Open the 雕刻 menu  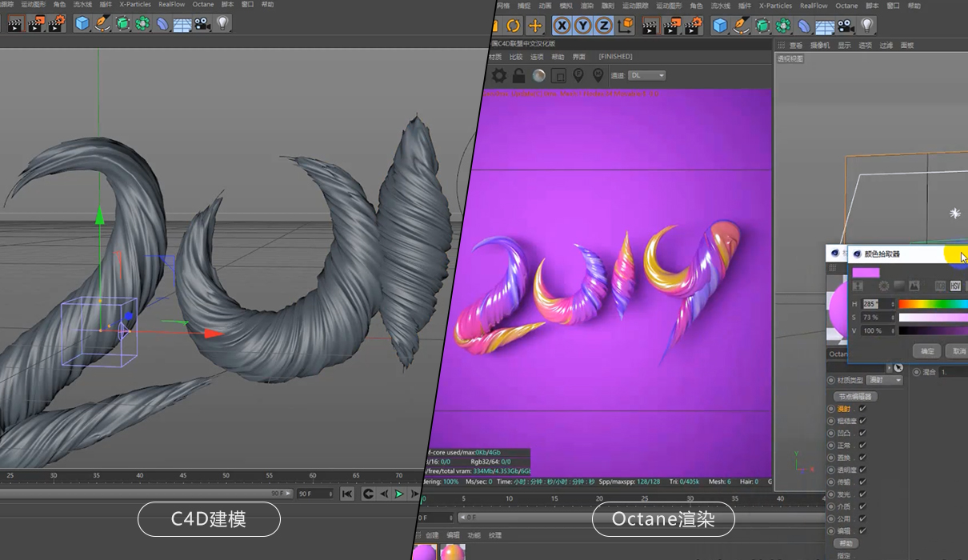607,5
